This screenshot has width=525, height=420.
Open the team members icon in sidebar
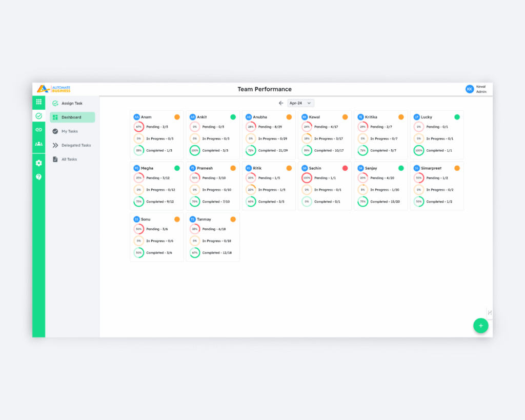tap(38, 144)
